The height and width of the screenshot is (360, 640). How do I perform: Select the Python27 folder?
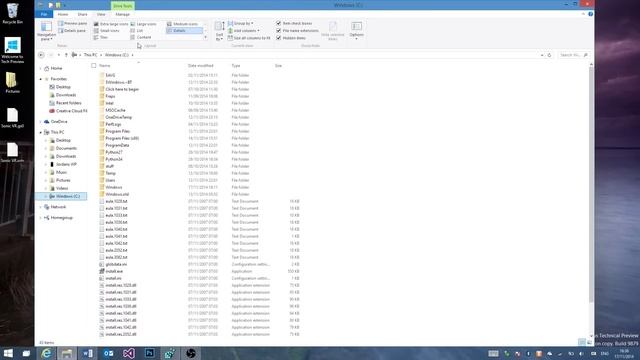pos(111,152)
